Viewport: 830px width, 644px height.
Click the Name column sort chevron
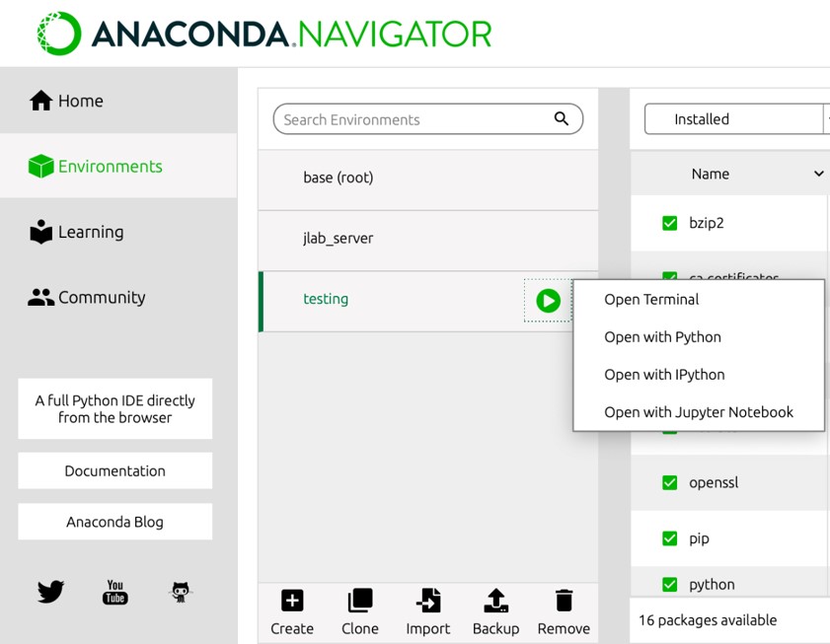[x=818, y=174]
